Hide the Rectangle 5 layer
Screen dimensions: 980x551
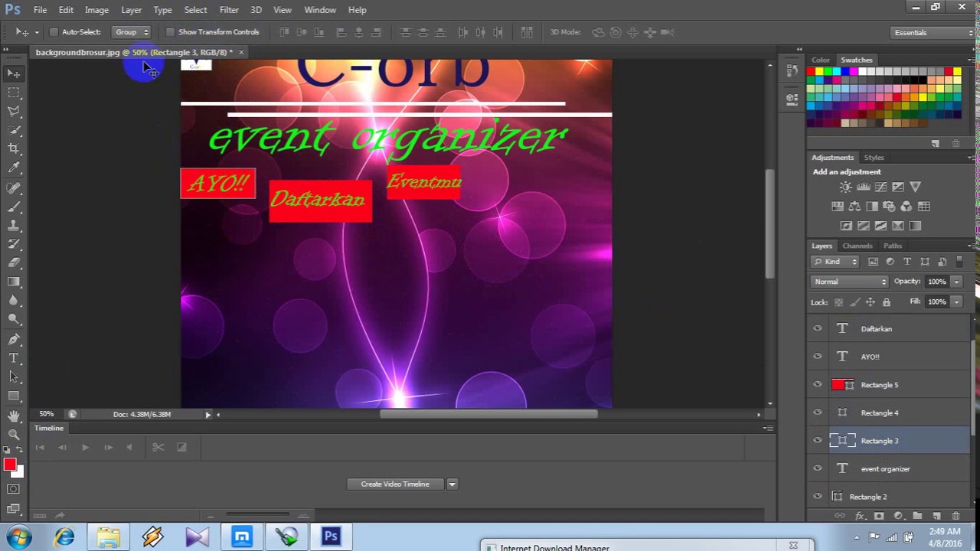[x=818, y=385]
